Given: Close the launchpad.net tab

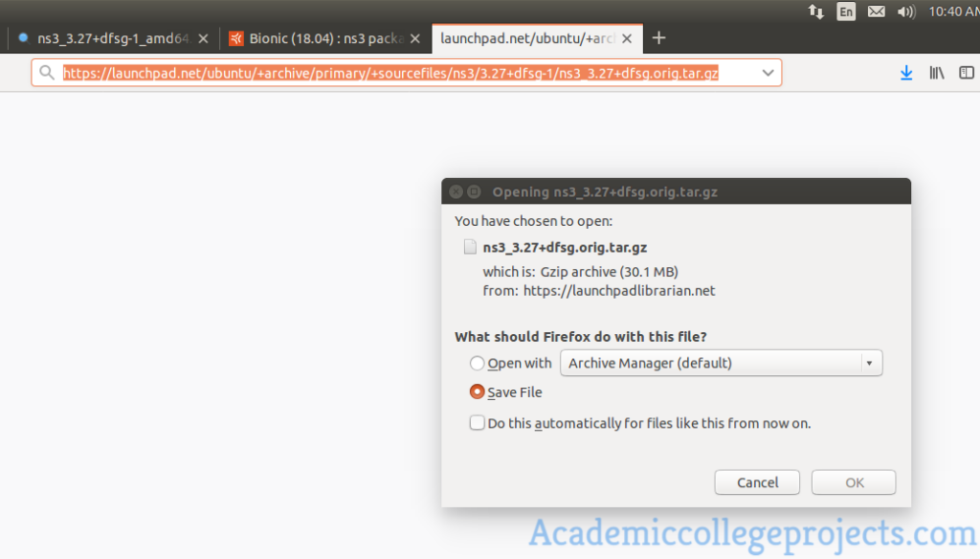Looking at the screenshot, I should point(627,39).
